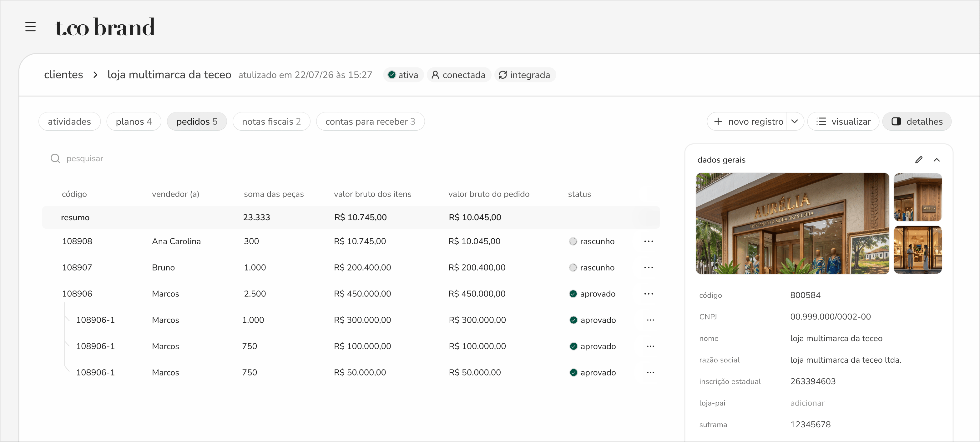Click the t.co brand logo
The height and width of the screenshot is (442, 980).
click(x=105, y=27)
